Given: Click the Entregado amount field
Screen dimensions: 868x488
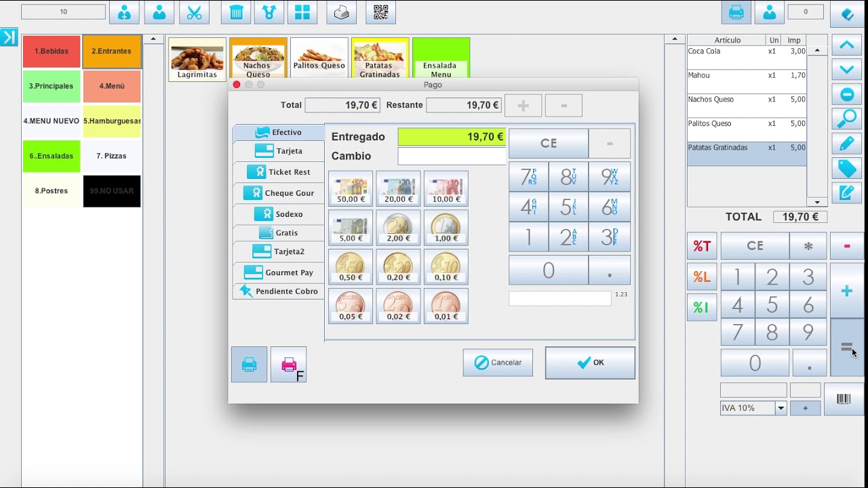Looking at the screenshot, I should pos(452,137).
